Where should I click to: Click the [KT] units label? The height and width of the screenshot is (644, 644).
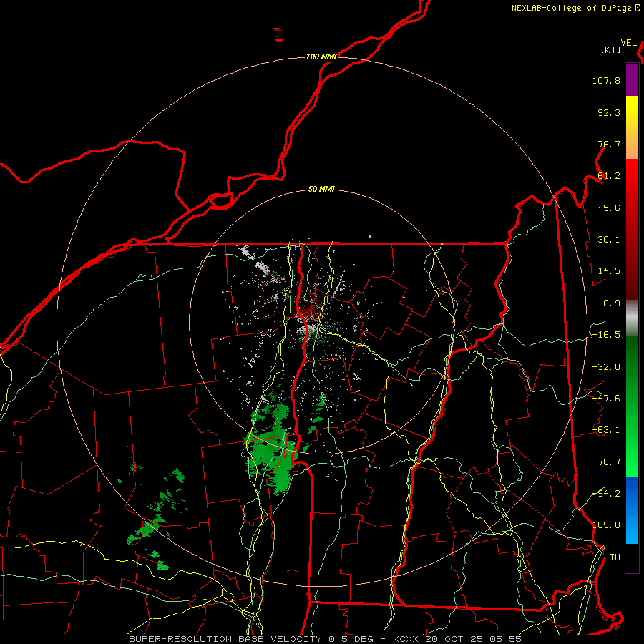click(611, 49)
